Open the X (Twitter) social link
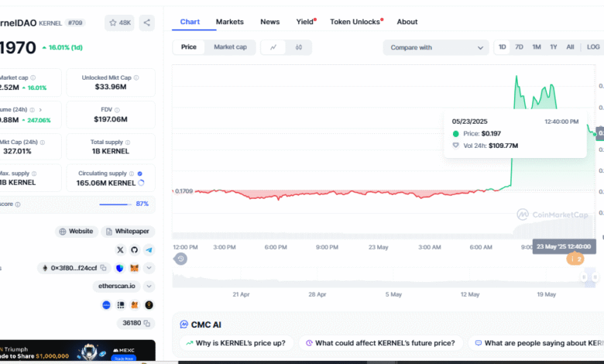 (x=120, y=250)
